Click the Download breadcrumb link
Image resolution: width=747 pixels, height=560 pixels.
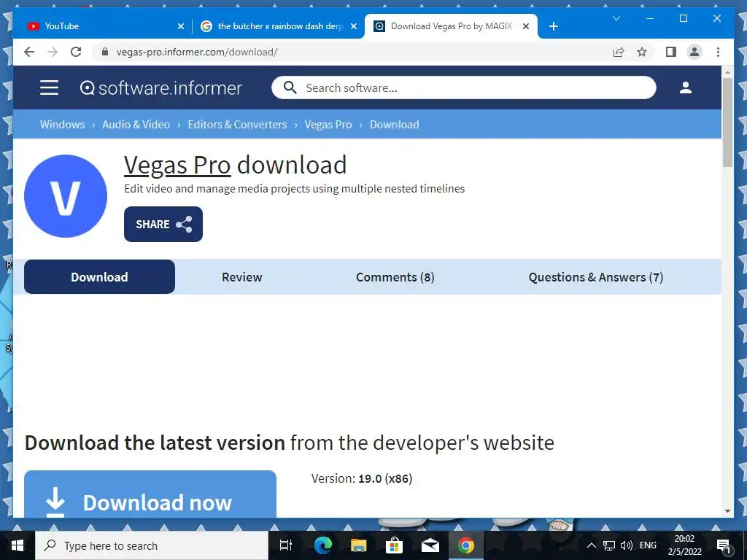395,124
